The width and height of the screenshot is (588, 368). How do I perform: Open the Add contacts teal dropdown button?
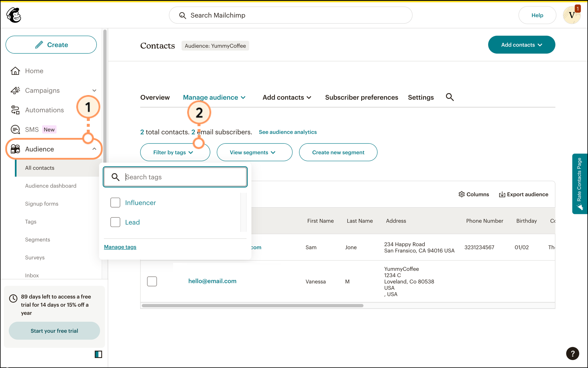[521, 45]
